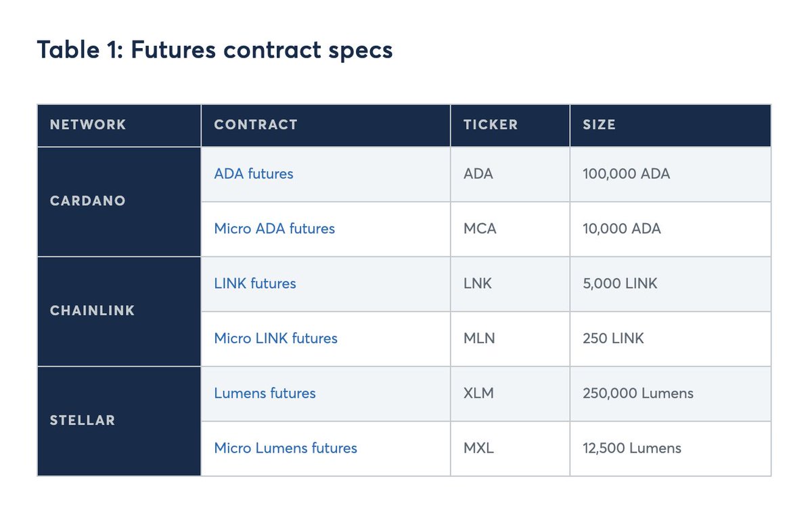Click the TICKER column header

(491, 125)
